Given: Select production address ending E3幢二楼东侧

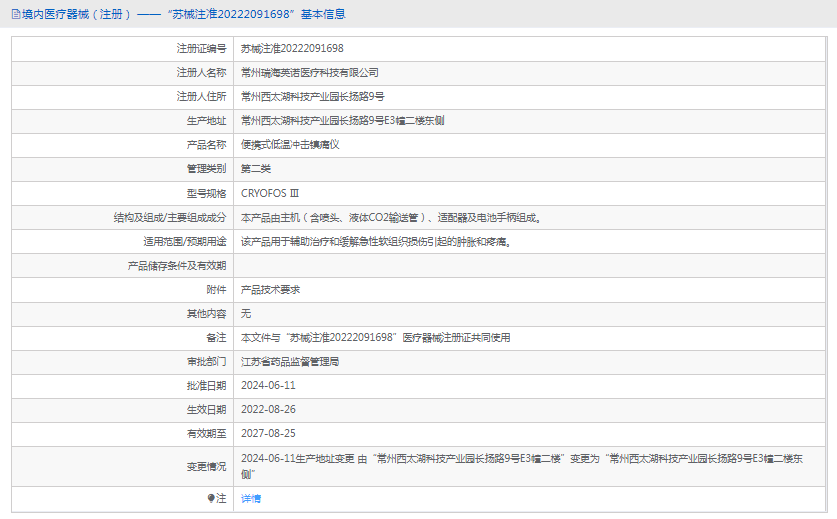Looking at the screenshot, I should click(342, 121).
